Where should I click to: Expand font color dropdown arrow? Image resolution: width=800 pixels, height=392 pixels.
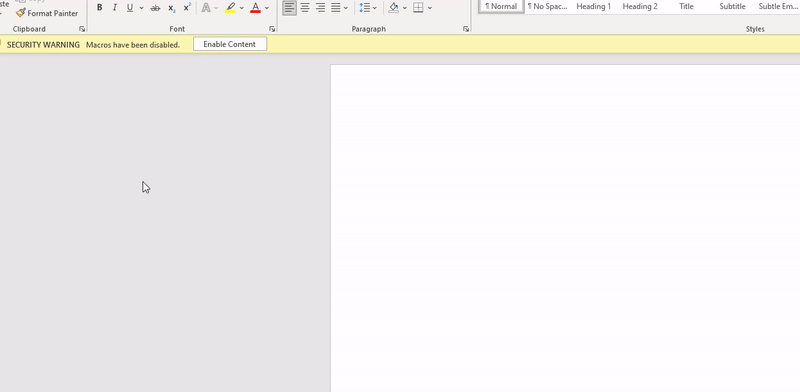coord(266,8)
